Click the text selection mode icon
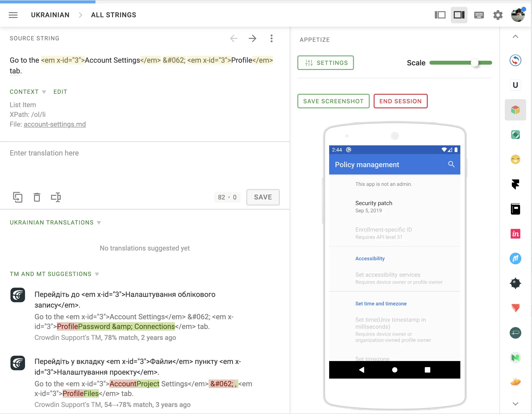 (56, 197)
